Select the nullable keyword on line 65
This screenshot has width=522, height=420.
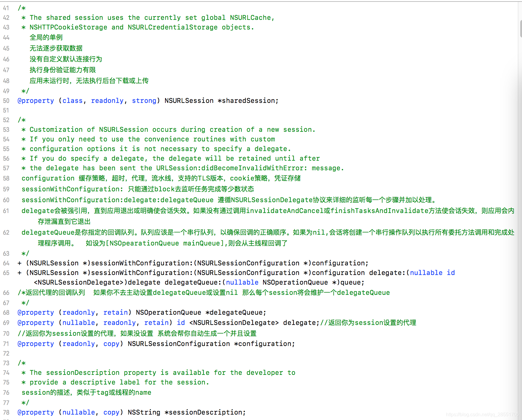[426, 273]
